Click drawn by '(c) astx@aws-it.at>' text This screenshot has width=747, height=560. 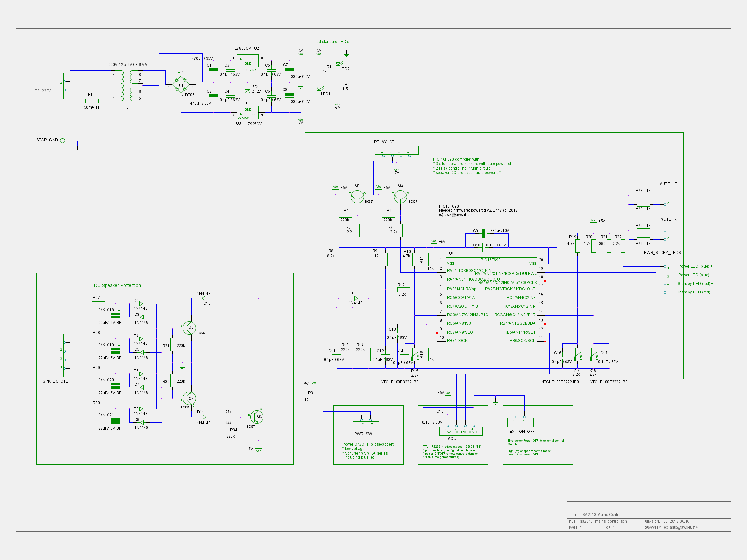tap(681, 527)
